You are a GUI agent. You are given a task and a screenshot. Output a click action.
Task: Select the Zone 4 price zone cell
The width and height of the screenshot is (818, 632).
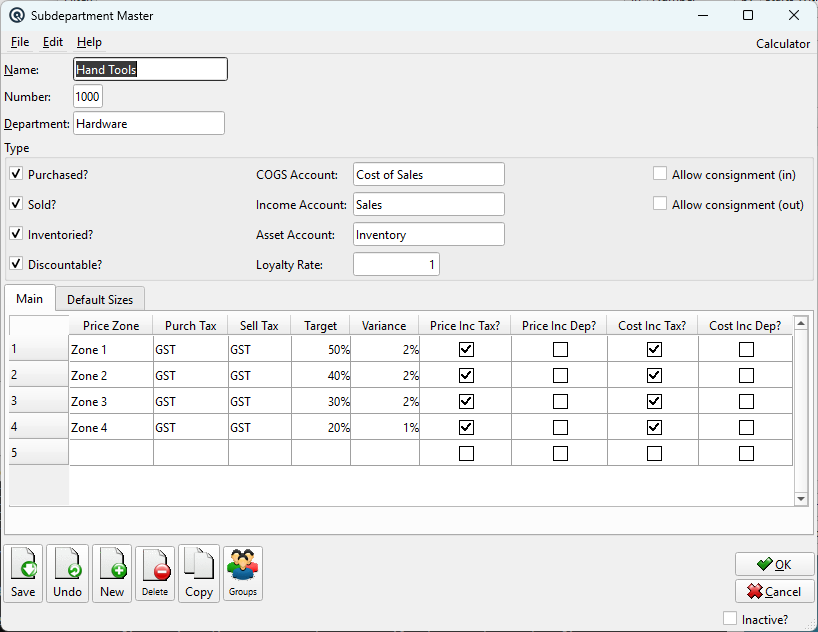click(x=111, y=427)
